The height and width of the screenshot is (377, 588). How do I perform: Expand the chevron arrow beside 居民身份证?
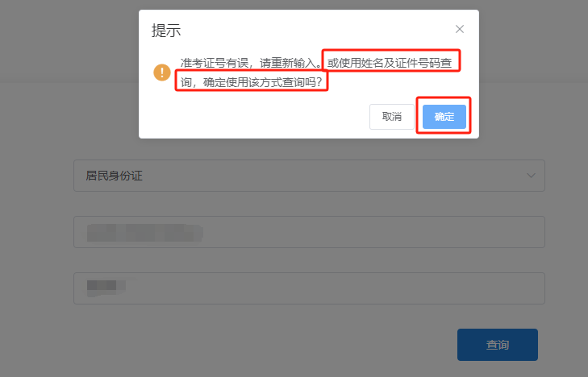531,176
